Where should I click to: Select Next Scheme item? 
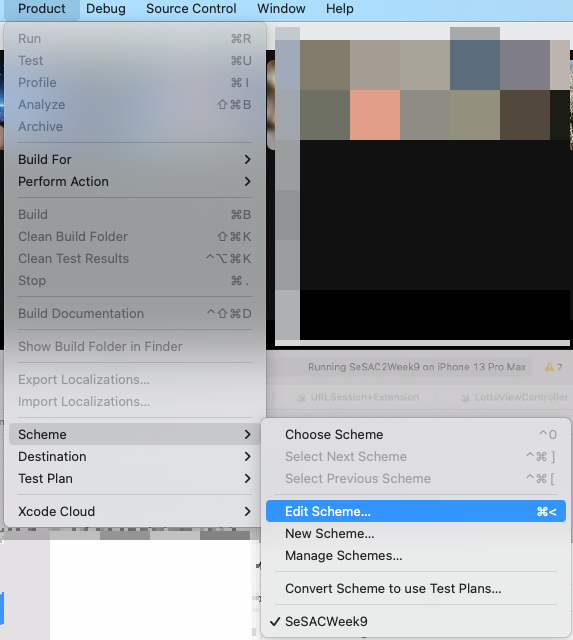click(x=416, y=457)
